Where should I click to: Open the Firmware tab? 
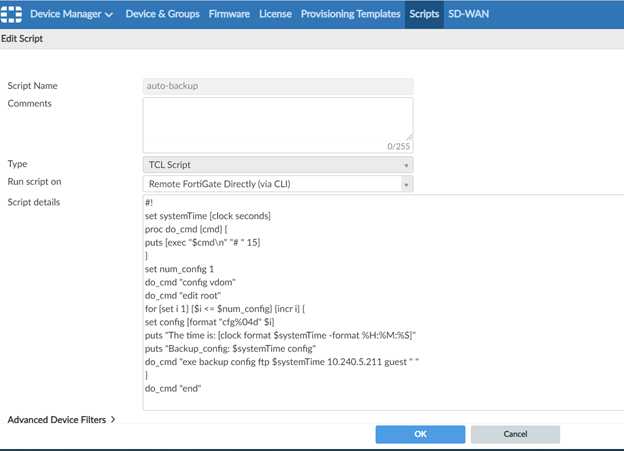pyautogui.click(x=229, y=14)
